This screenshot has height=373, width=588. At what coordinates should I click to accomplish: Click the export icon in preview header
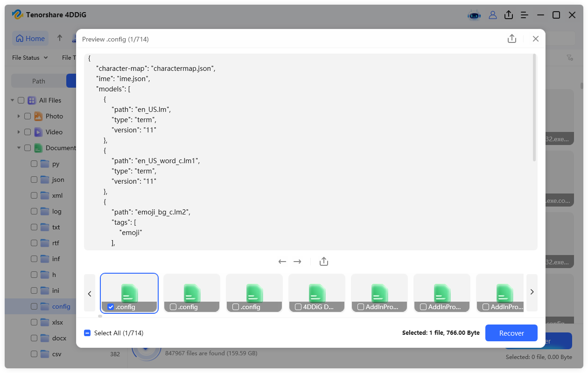(512, 39)
